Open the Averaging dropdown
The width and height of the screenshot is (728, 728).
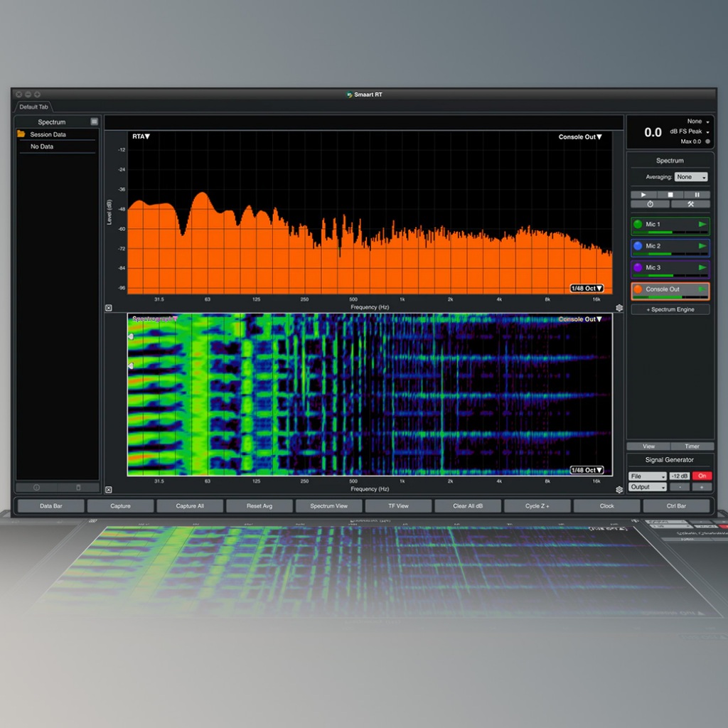pyautogui.click(x=691, y=177)
